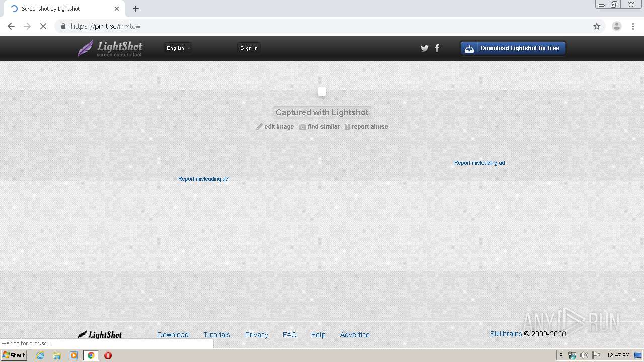Open the Windows Start menu
This screenshot has height=362, width=644.
tap(14, 355)
